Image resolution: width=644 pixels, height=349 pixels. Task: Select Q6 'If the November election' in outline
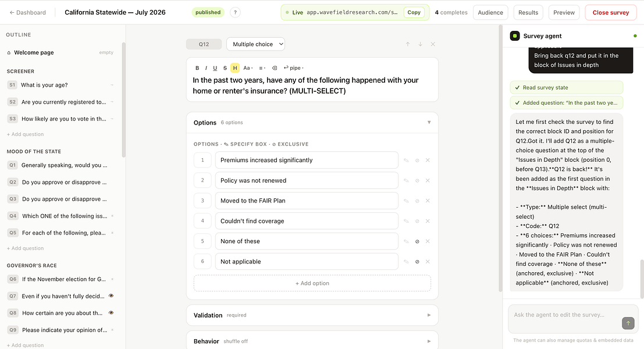click(x=61, y=279)
